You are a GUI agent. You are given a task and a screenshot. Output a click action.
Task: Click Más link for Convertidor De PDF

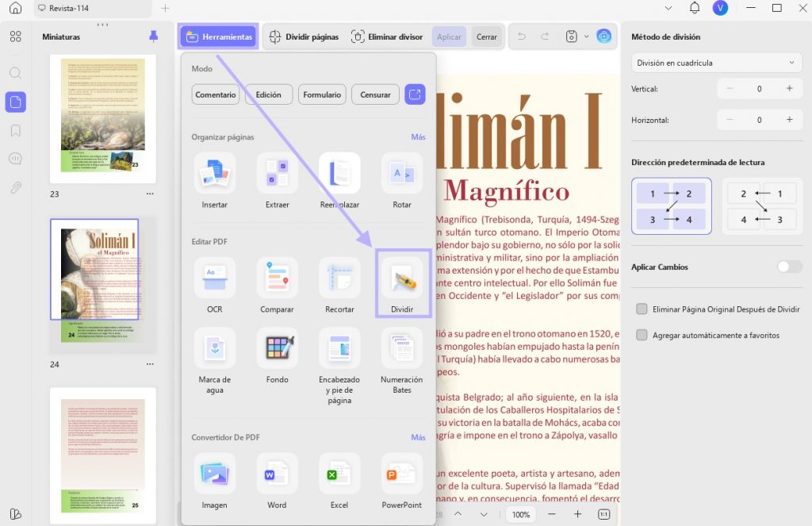click(418, 437)
